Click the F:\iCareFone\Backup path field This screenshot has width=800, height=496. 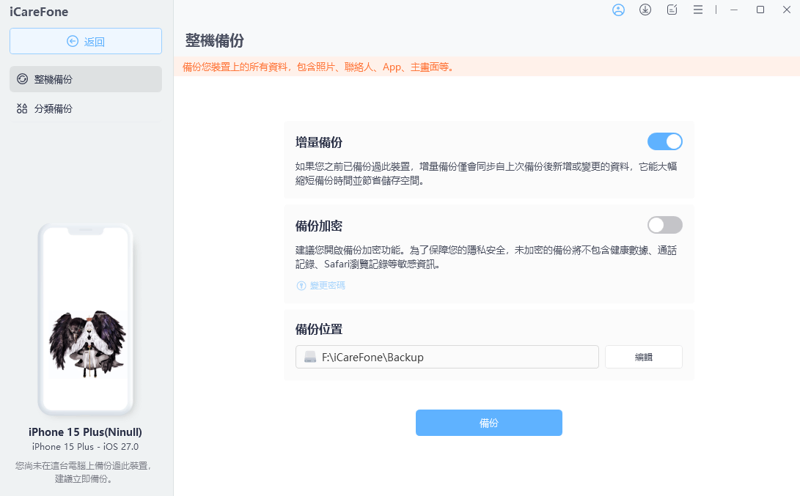point(447,357)
